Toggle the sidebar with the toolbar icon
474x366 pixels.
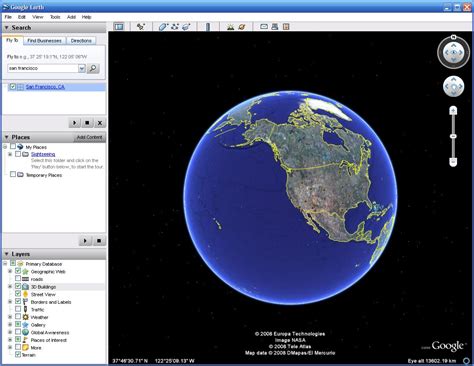(x=119, y=27)
